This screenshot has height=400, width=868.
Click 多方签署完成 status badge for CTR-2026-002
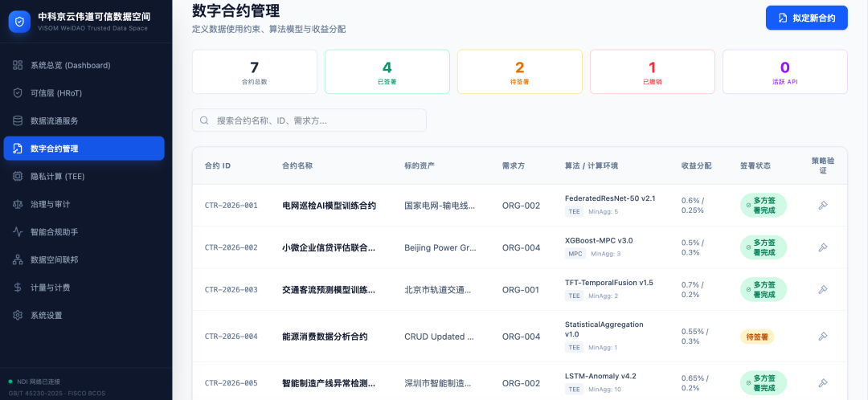[764, 247]
